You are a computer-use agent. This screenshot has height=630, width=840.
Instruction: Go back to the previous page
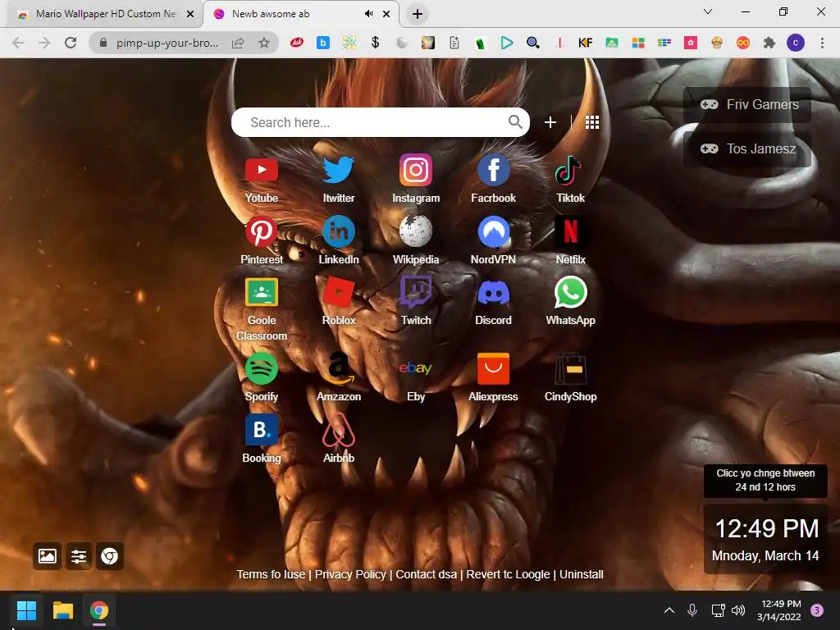click(x=18, y=43)
